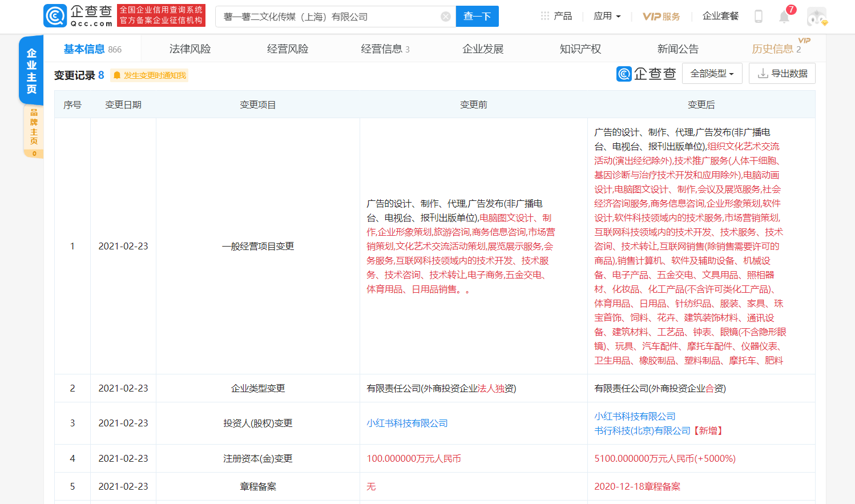Select the 投资人(股权)变更 cell
This screenshot has width=855, height=504.
258,424
